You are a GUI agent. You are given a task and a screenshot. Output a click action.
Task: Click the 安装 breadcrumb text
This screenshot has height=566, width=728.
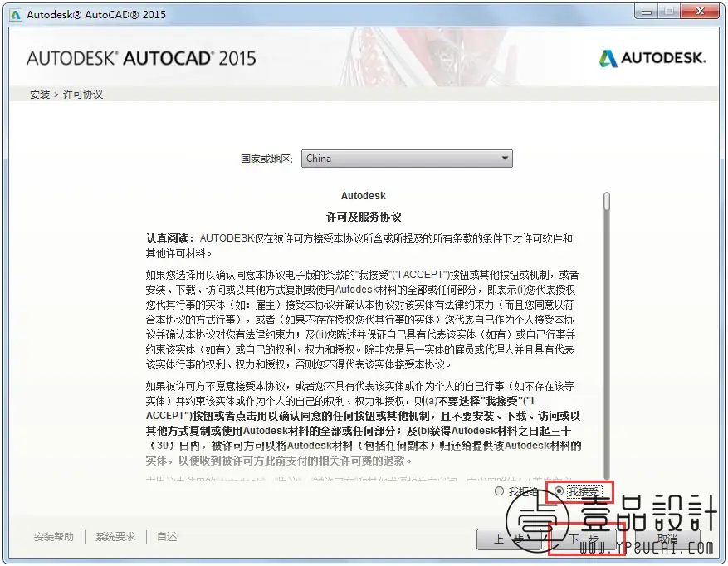click(x=40, y=95)
